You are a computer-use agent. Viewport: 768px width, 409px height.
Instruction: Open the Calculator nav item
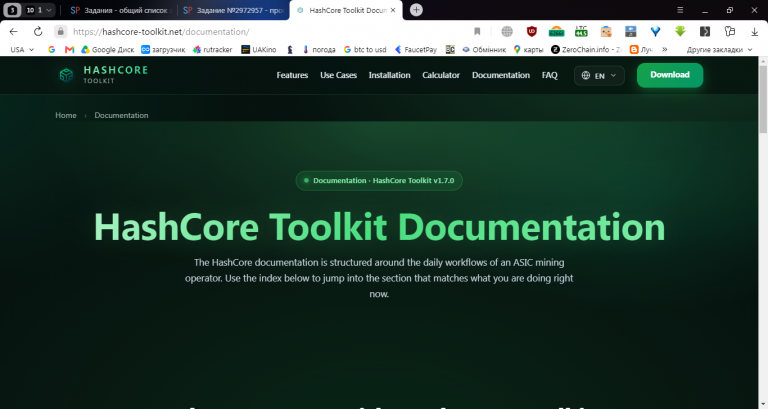[x=441, y=75]
